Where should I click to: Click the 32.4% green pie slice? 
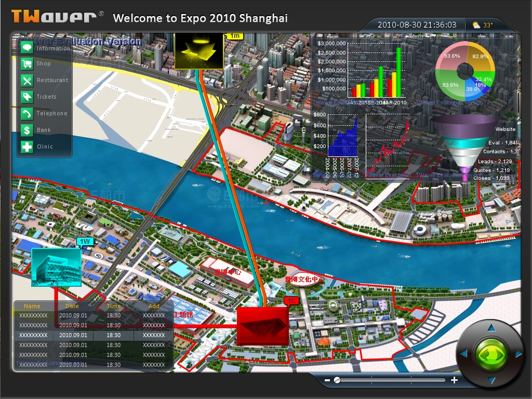(485, 79)
